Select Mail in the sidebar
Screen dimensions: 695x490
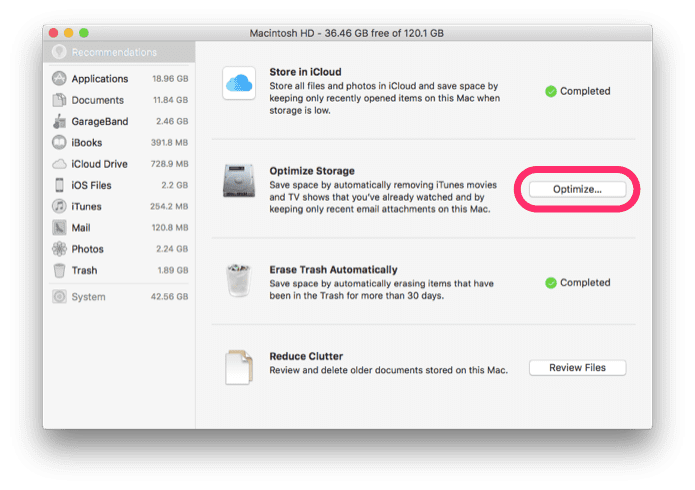tap(120, 227)
